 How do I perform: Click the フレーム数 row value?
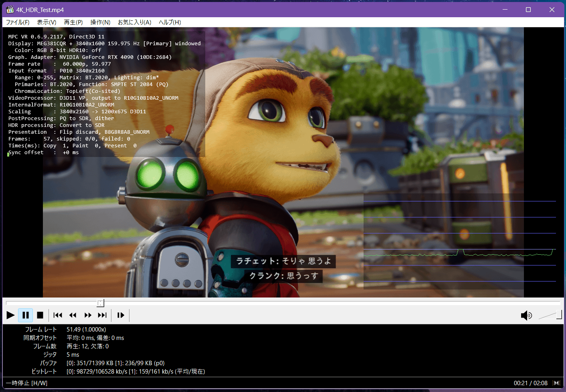87,346
